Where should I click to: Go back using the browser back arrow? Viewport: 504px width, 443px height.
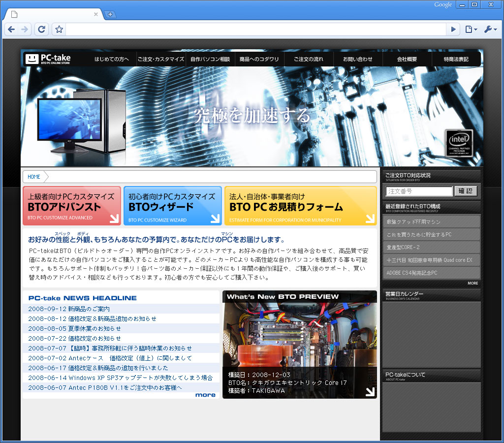[x=12, y=30]
